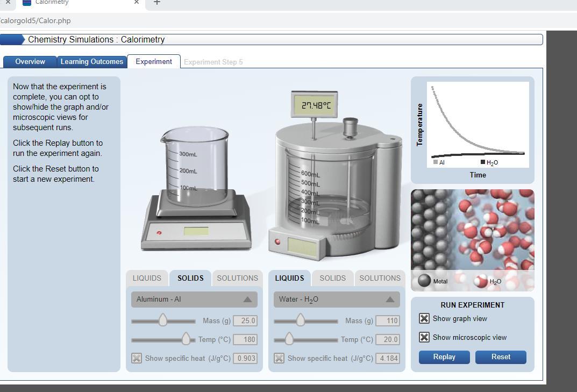The height and width of the screenshot is (392, 577).
Task: Switch to Learning Outcomes tab
Action: click(91, 61)
